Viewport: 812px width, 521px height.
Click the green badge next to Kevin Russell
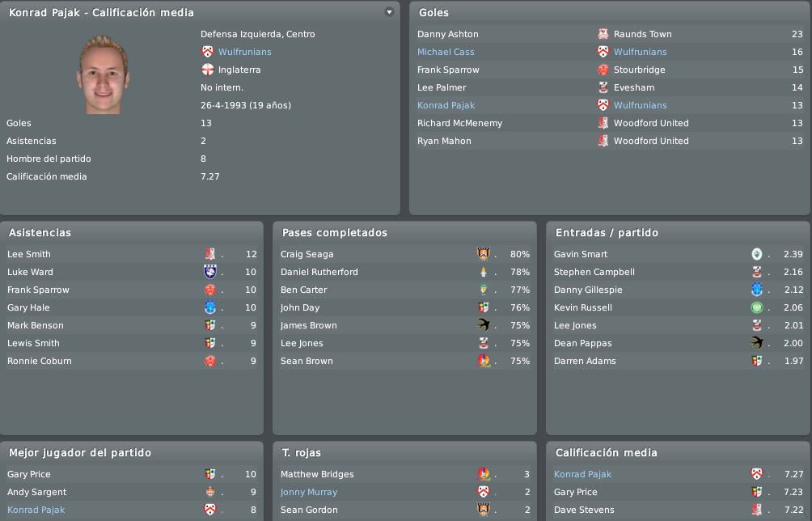point(756,307)
